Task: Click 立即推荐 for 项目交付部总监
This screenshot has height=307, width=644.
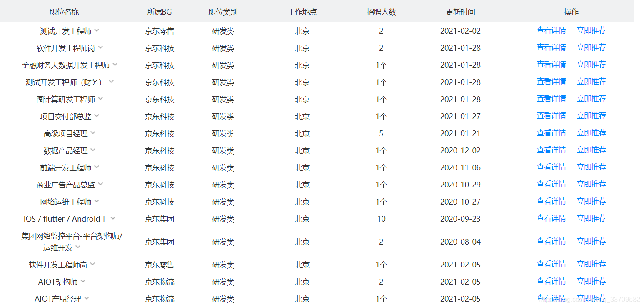Action: (x=591, y=116)
